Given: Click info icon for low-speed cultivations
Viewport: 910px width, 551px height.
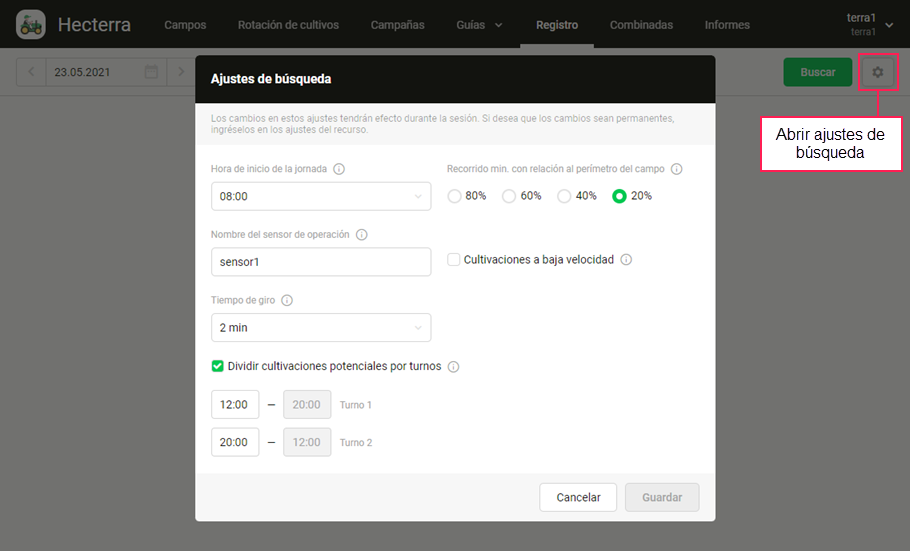Looking at the screenshot, I should (626, 260).
